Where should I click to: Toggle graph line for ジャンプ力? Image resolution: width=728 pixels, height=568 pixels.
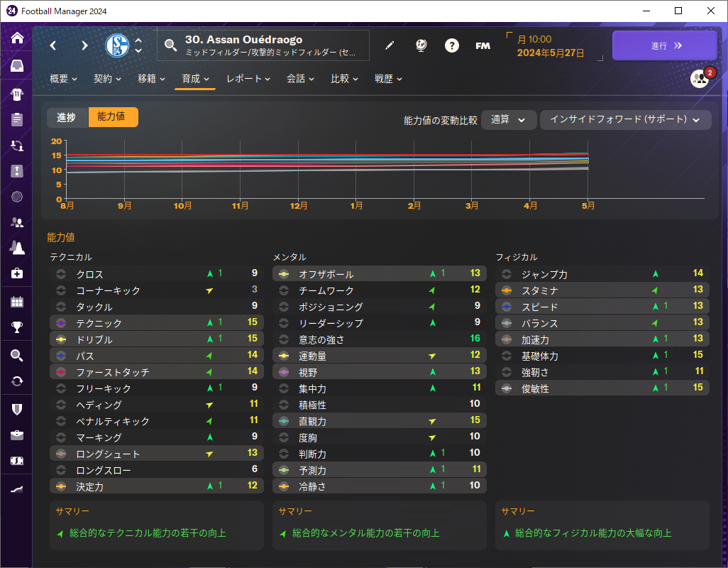(507, 274)
